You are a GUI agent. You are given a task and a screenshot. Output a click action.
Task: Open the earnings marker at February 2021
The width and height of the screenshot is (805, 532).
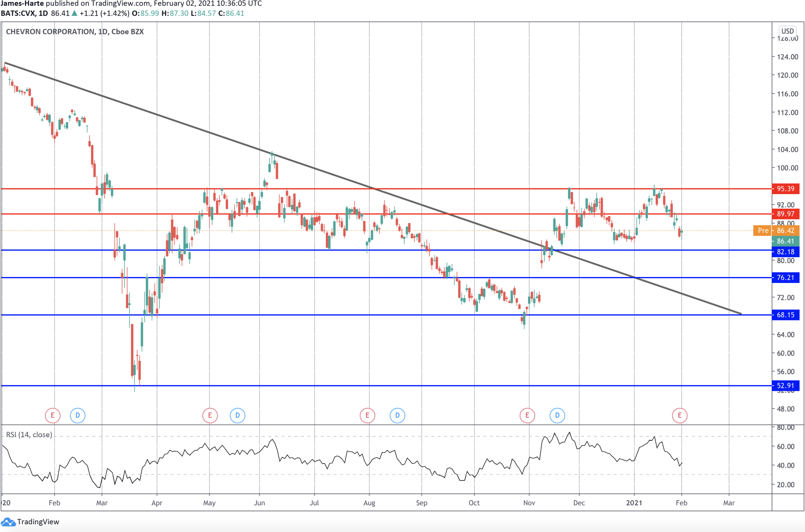[680, 415]
